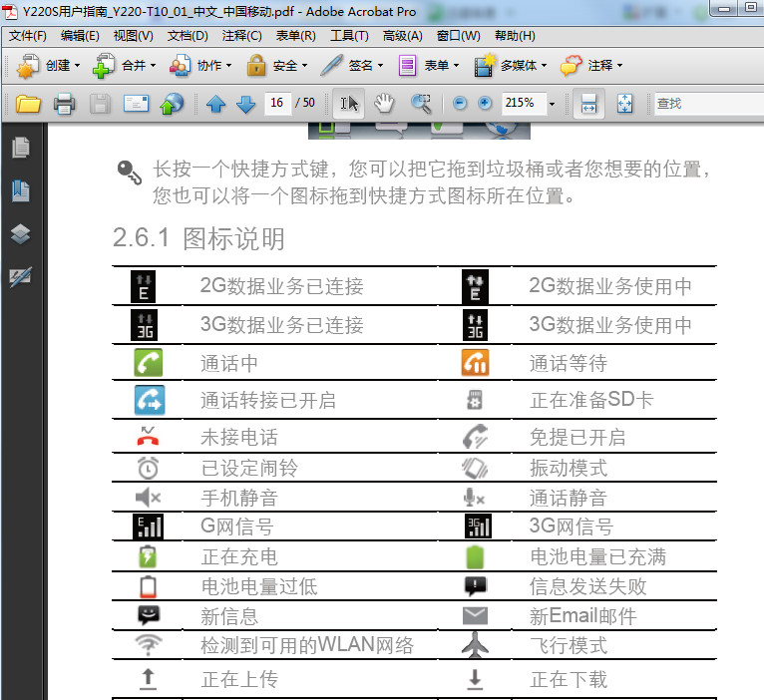Screen dimensions: 764x700
Task: Click the text 检测到可用的WLAN网络
Action: pos(307,645)
